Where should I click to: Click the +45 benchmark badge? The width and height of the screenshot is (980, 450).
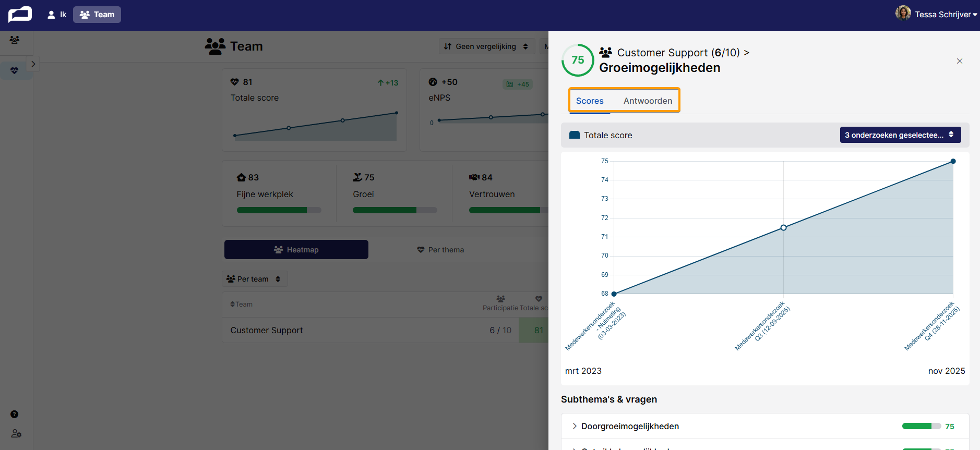[x=518, y=84]
